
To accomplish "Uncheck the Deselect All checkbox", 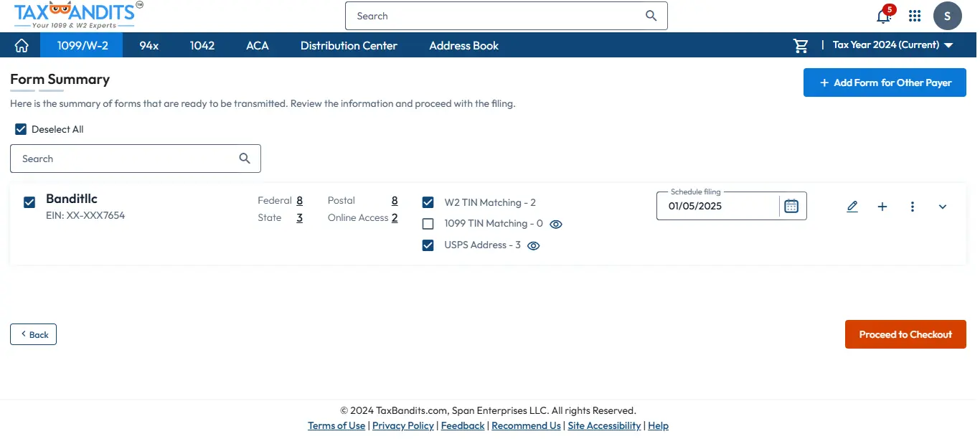I will point(21,129).
